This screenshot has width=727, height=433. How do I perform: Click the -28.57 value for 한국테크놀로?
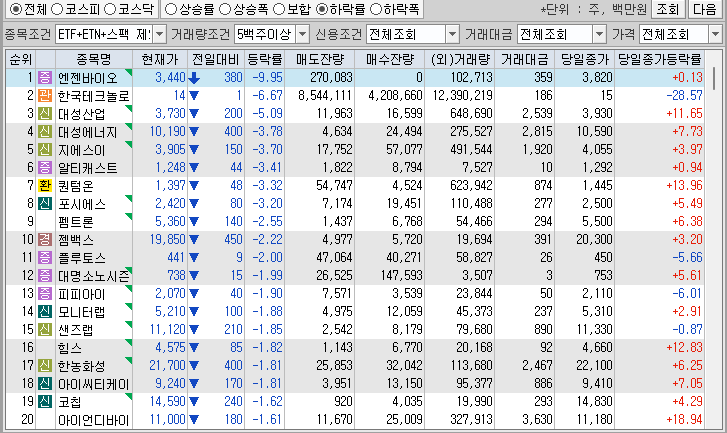pos(684,96)
